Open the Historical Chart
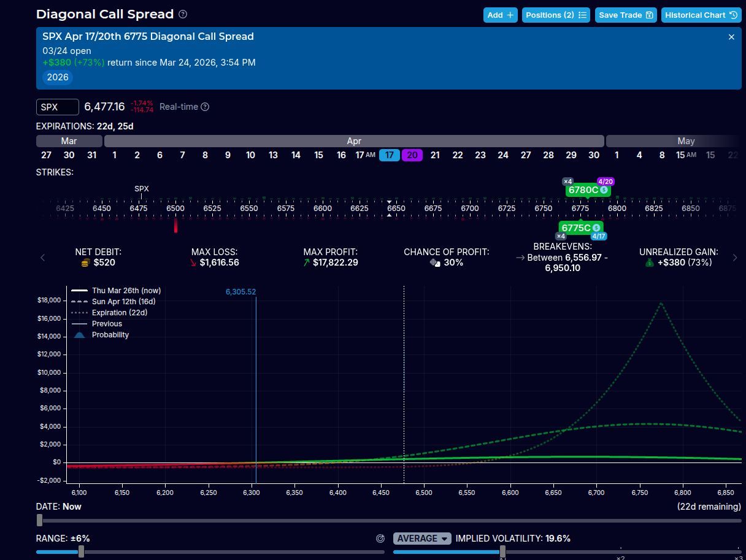Image resolution: width=746 pixels, height=560 pixels. click(701, 15)
